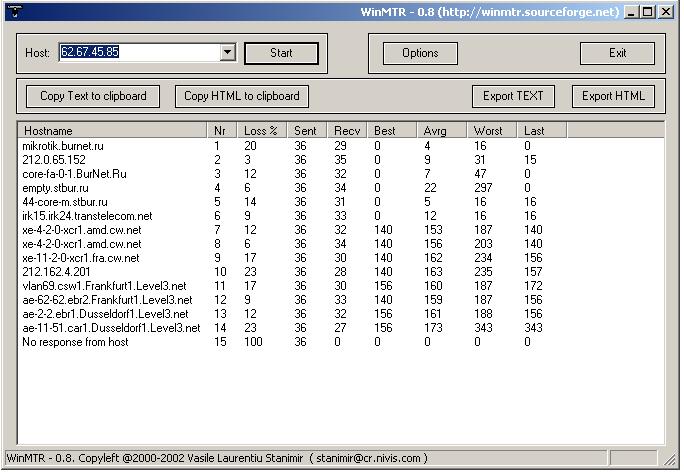The width and height of the screenshot is (684, 472).
Task: Open the Options dialog
Action: click(x=420, y=53)
